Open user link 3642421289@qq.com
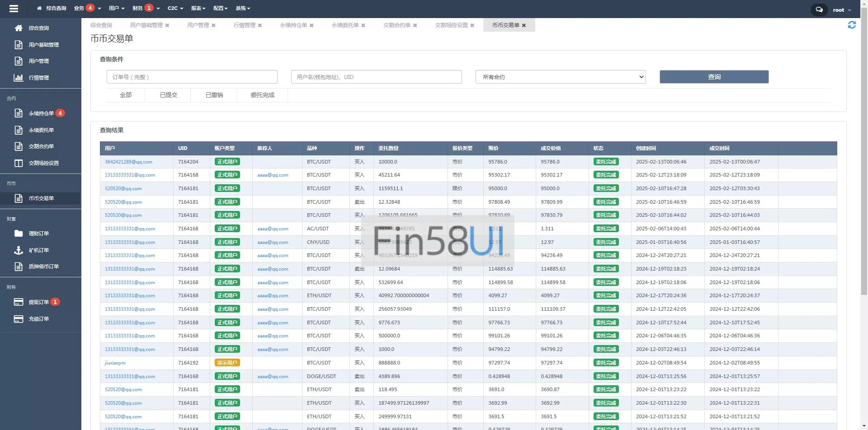The image size is (868, 430). point(128,162)
